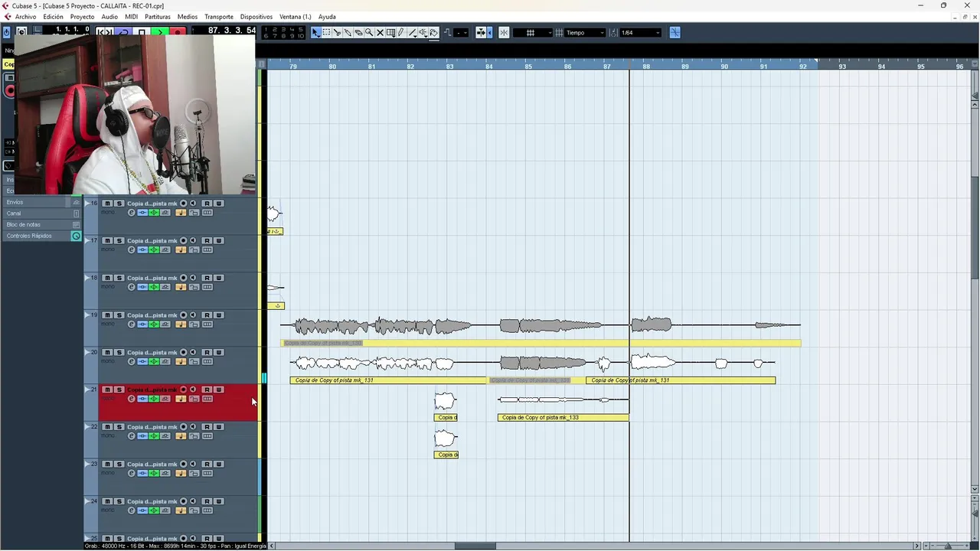Record-enable track 18
The width and height of the screenshot is (980, 551).
[x=183, y=278]
